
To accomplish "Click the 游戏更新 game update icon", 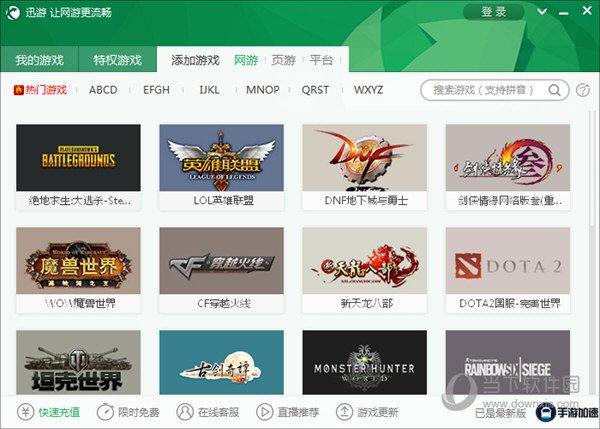I will 344,412.
